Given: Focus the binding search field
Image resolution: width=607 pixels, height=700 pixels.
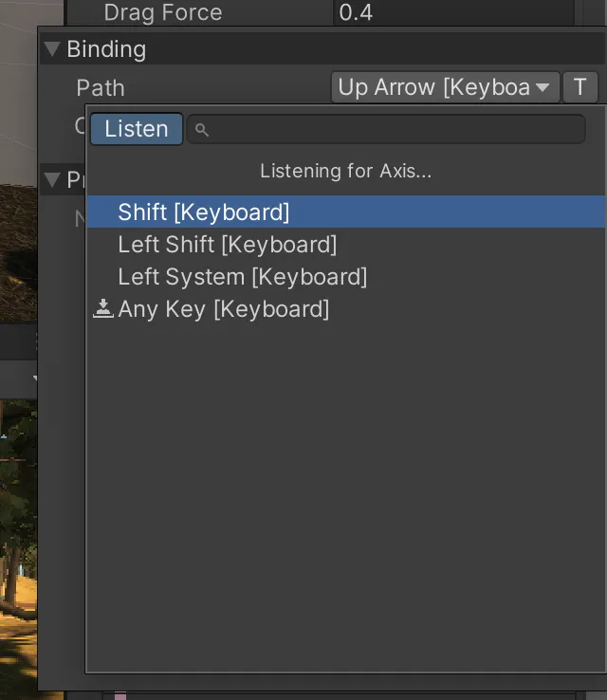Looking at the screenshot, I should pos(394,129).
